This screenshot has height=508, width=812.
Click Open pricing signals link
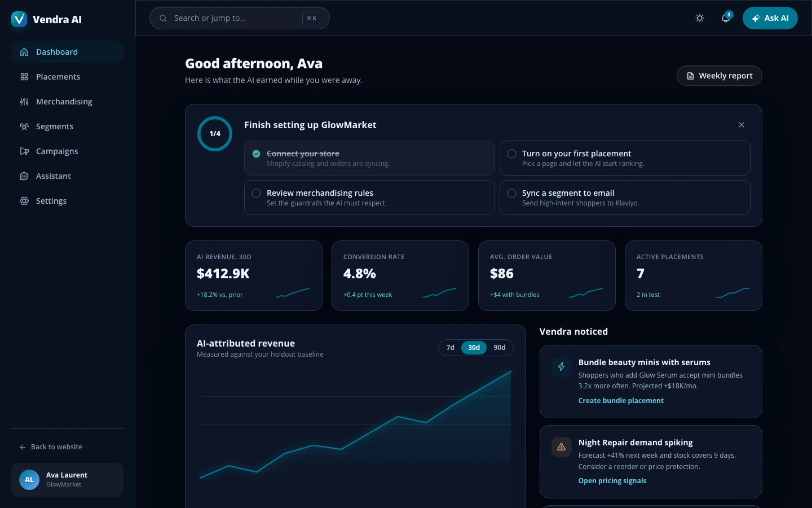coord(612,481)
